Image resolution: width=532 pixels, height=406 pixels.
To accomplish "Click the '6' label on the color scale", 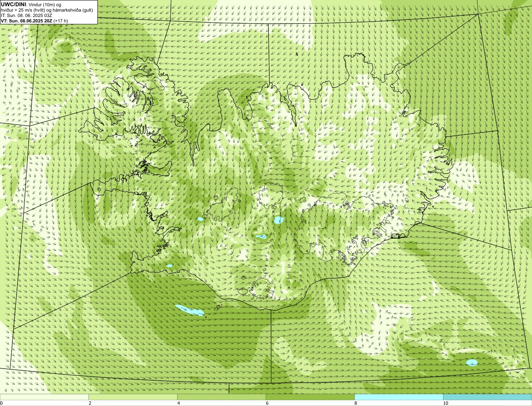I will (267, 403).
